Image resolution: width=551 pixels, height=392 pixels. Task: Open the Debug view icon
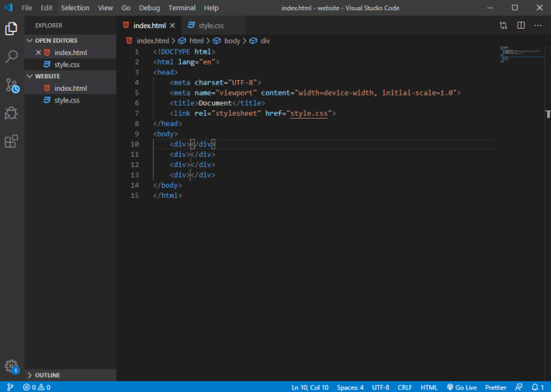pyautogui.click(x=11, y=113)
